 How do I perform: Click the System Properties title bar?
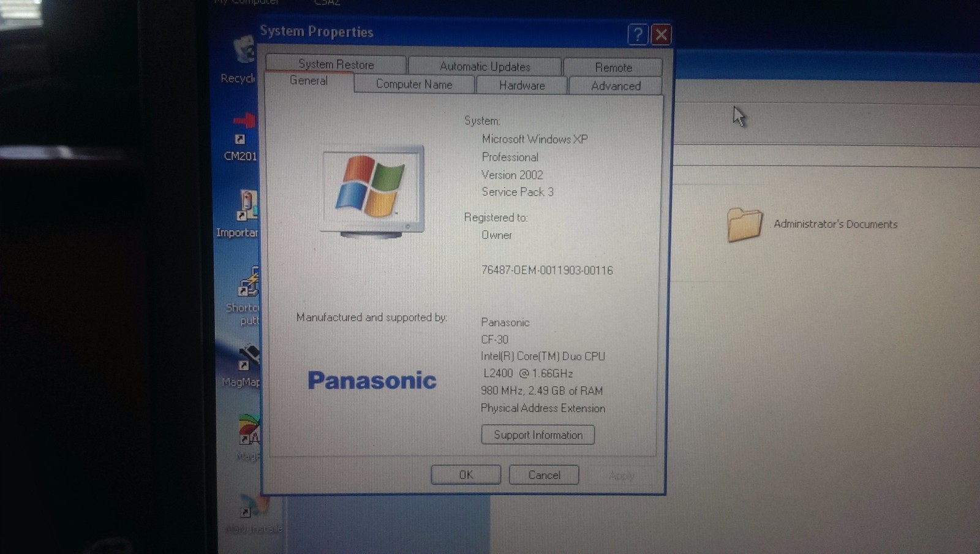point(429,32)
